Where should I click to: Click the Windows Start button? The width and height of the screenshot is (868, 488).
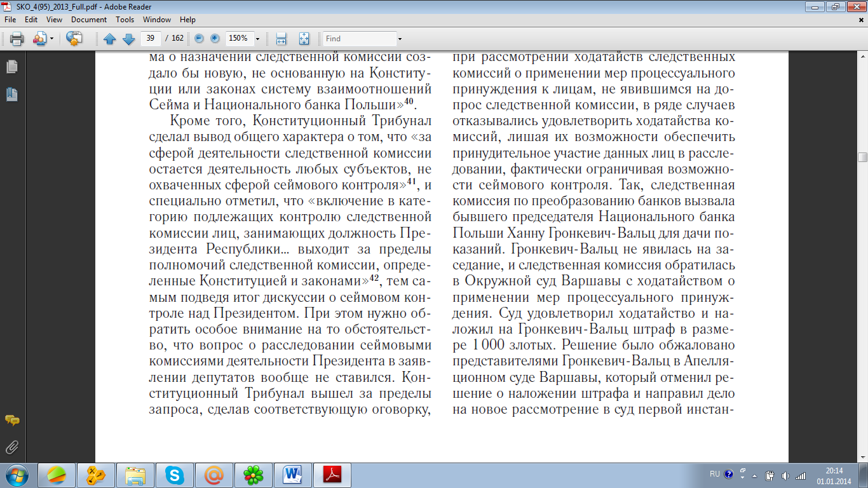pos(17,475)
